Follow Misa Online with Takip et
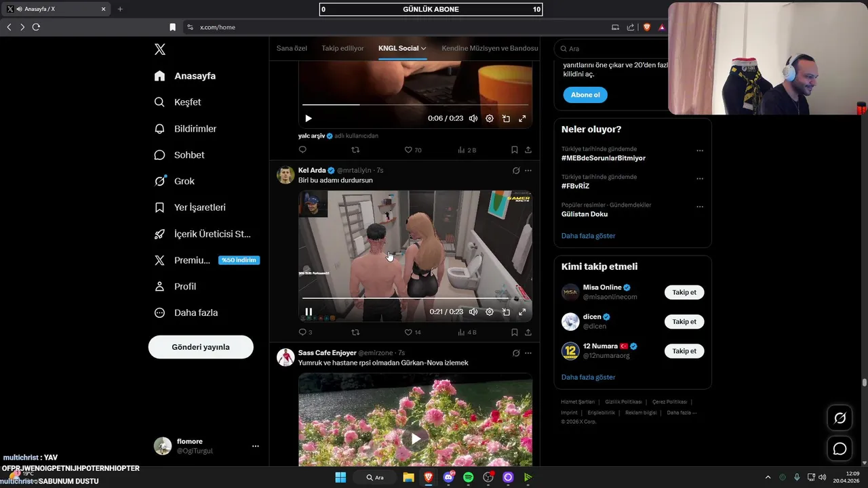Viewport: 868px width, 488px height. pos(684,293)
